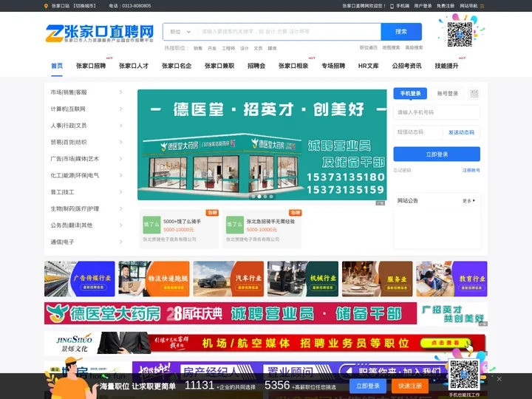The width and height of the screenshot is (532, 399).
Task: Click hot search keyword 工程师
Action: pyautogui.click(x=228, y=49)
